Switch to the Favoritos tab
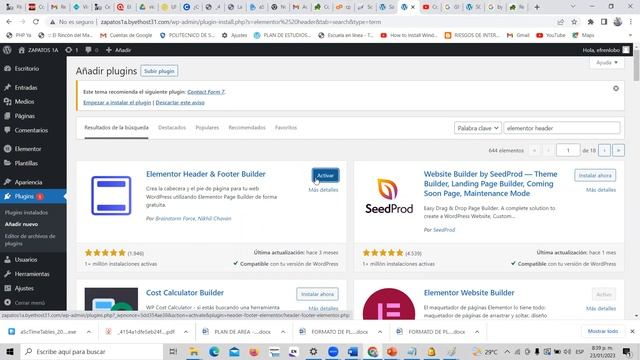 (x=286, y=128)
